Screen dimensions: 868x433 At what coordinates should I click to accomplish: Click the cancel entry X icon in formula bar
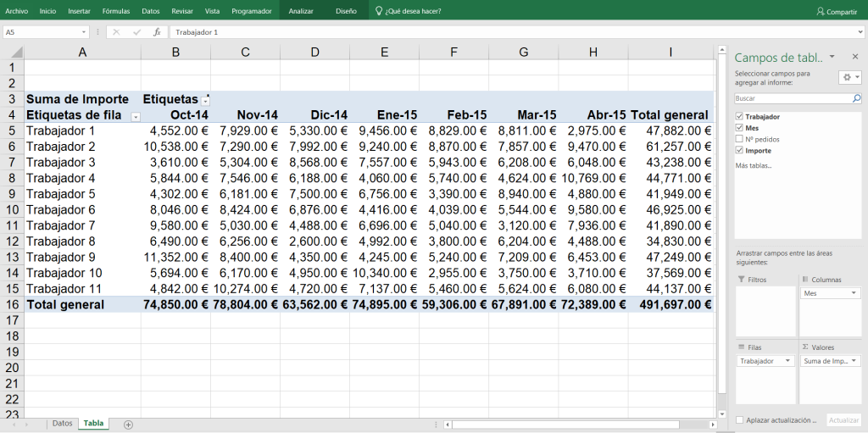[116, 32]
